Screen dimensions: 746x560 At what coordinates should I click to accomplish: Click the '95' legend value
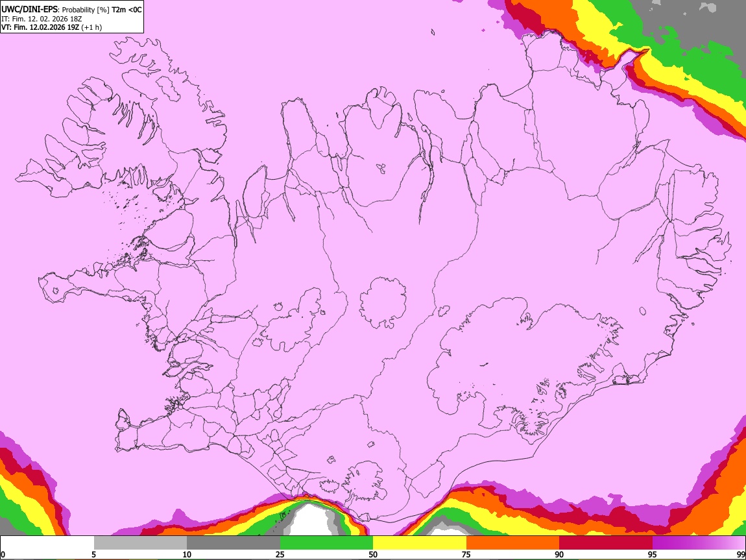click(x=653, y=555)
